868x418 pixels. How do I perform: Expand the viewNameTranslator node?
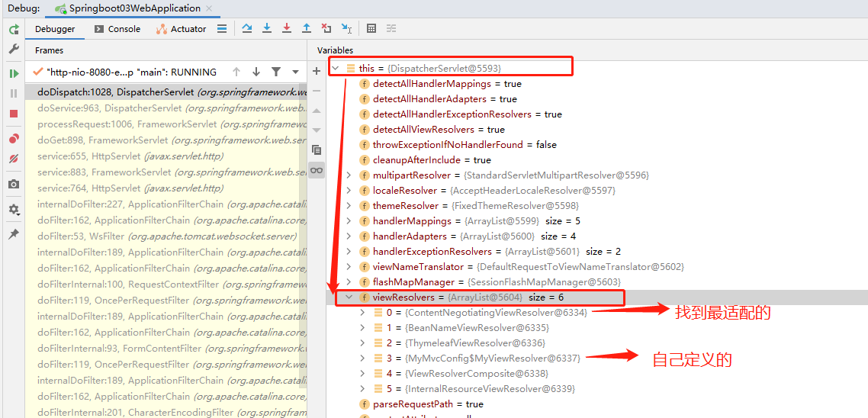click(x=349, y=267)
